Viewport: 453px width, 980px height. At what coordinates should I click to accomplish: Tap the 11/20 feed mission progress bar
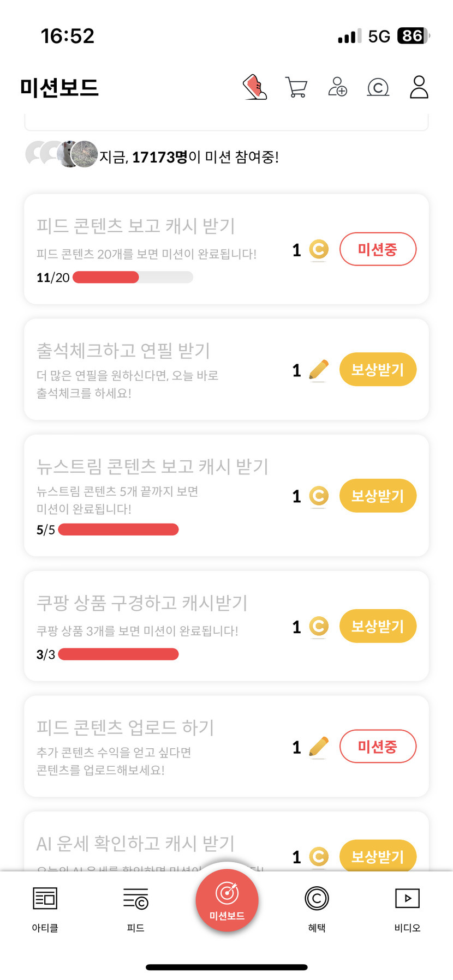(x=133, y=277)
